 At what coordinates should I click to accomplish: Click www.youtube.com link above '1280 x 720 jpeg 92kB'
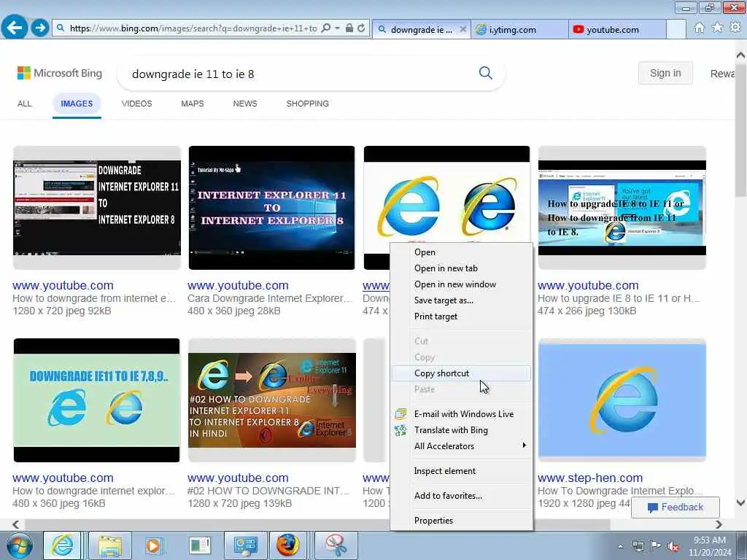[x=63, y=285]
